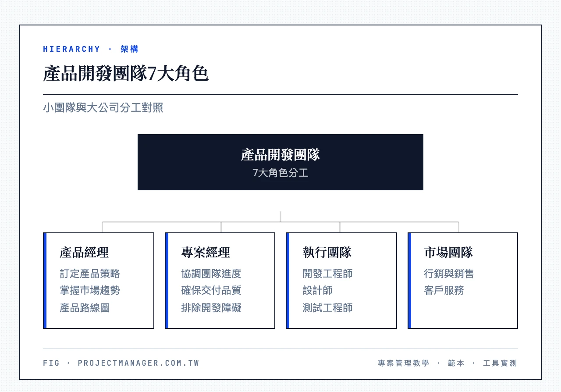Select the 專案管理教學 footer label
The width and height of the screenshot is (561, 392).
point(404,363)
